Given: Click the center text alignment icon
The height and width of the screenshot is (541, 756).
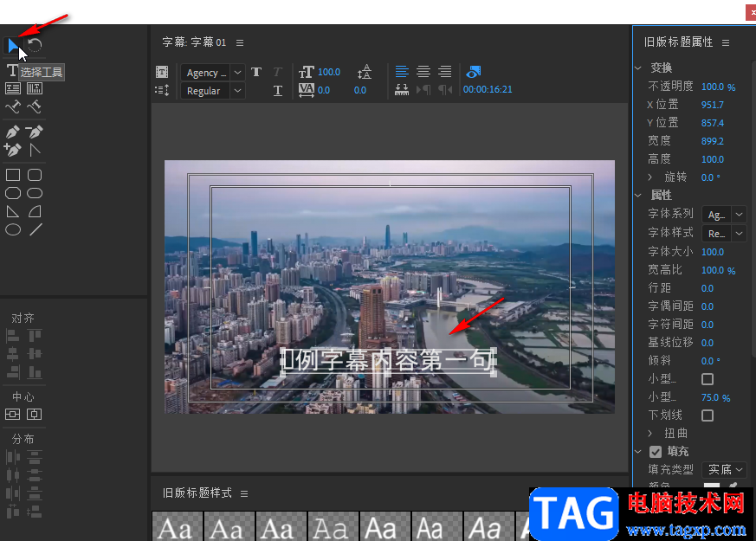Looking at the screenshot, I should (423, 72).
